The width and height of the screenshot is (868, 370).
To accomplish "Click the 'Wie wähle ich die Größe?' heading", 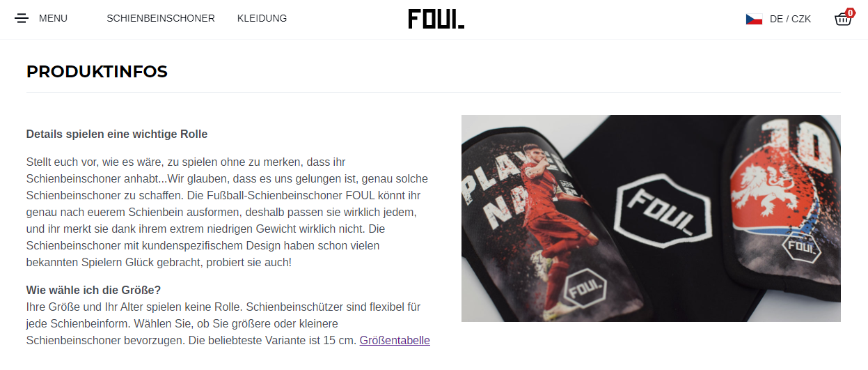I will click(x=94, y=290).
